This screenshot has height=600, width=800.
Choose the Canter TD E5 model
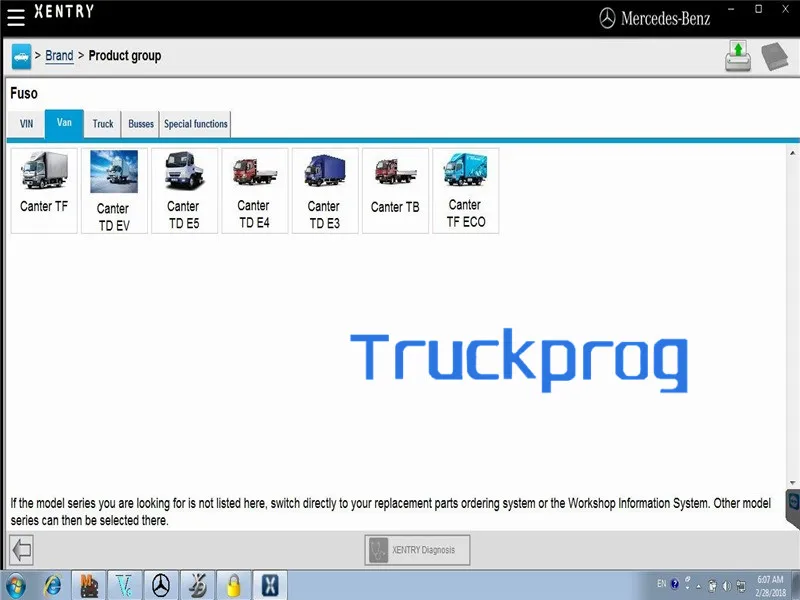(184, 191)
